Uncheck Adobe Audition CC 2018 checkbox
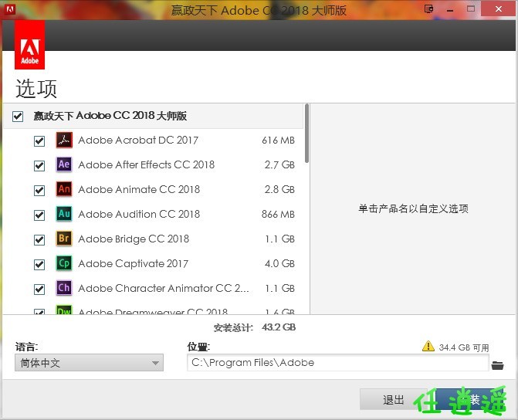Viewport: 518px width, 420px height. pos(39,215)
